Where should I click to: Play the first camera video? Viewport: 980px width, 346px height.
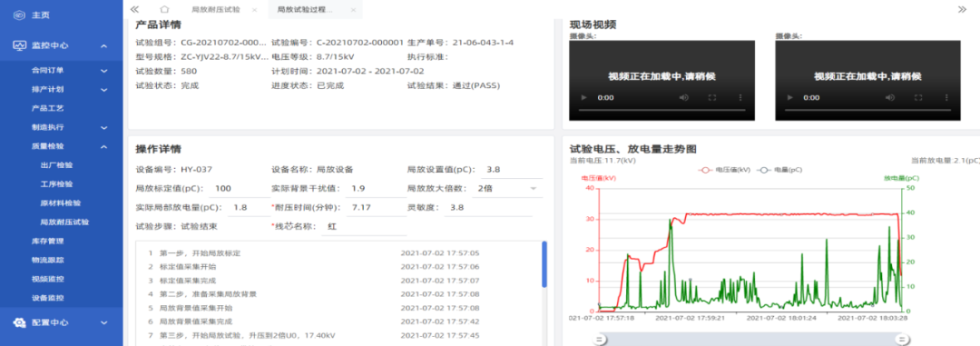point(584,98)
